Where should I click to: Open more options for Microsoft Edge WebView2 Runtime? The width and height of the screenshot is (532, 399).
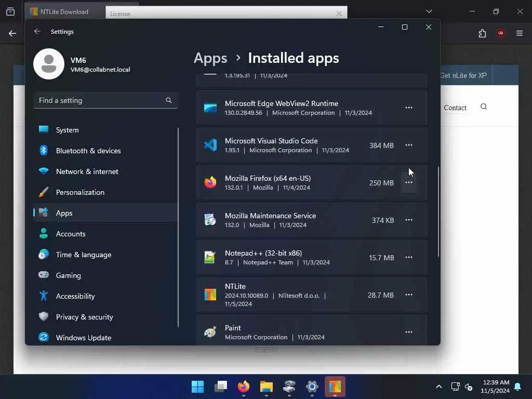[409, 108]
